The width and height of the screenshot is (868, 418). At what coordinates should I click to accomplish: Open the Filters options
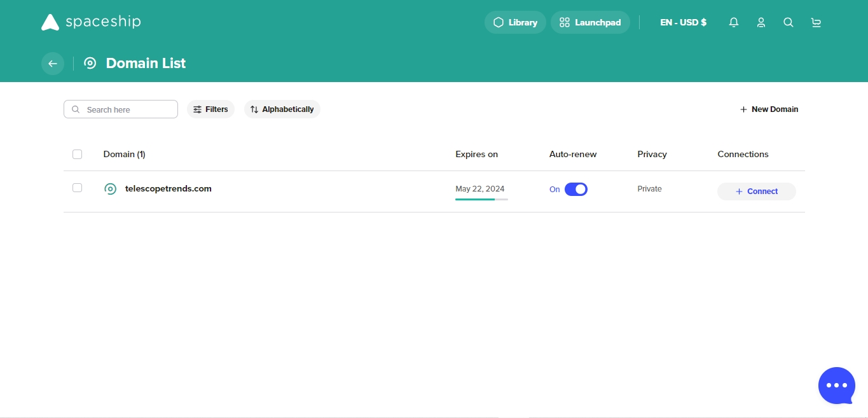tap(210, 109)
